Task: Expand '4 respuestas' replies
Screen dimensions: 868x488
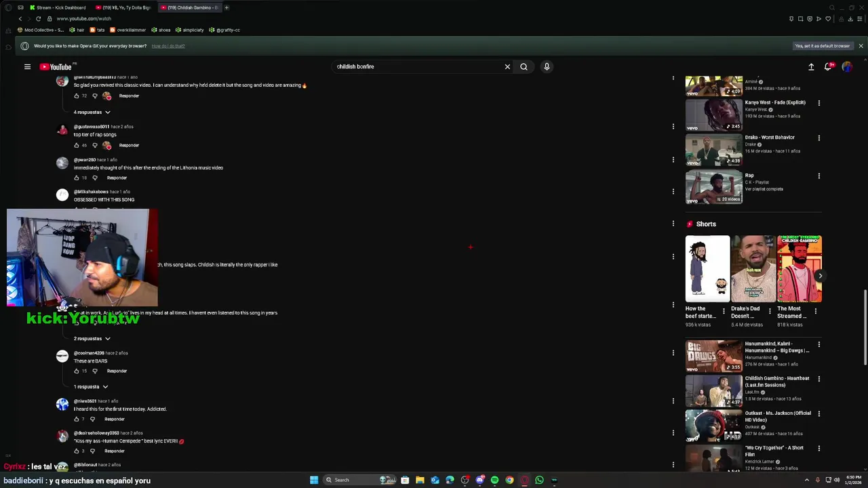Action: pyautogui.click(x=92, y=112)
